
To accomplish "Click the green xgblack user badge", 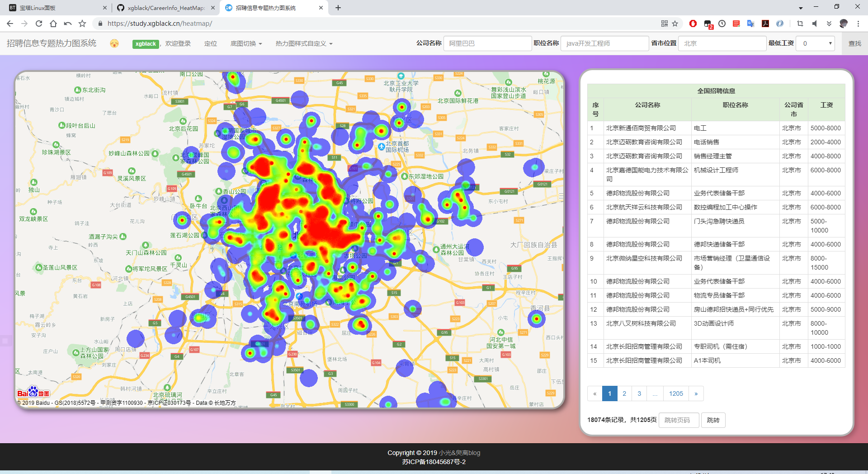I will 146,44.
